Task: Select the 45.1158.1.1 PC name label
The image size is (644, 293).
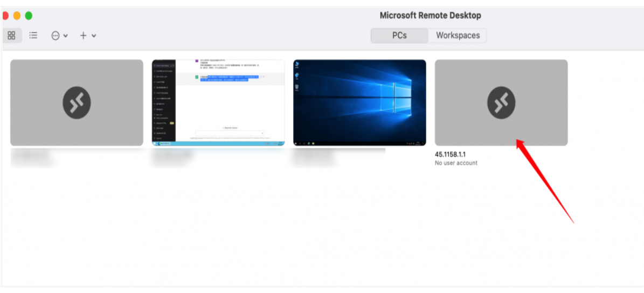Action: point(450,154)
